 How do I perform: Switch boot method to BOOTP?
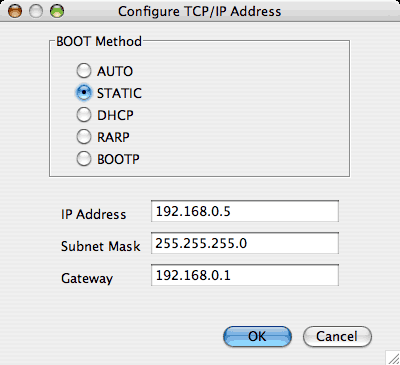click(84, 159)
